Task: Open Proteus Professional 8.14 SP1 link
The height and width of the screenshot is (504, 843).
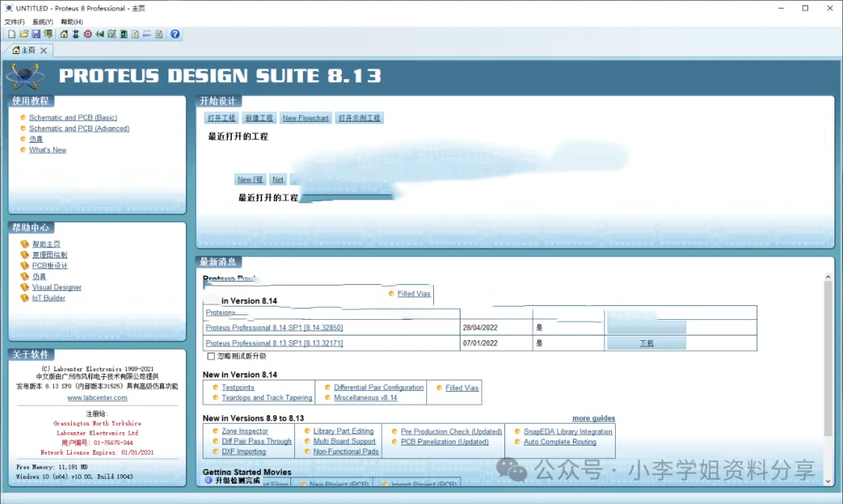Action: tap(274, 327)
